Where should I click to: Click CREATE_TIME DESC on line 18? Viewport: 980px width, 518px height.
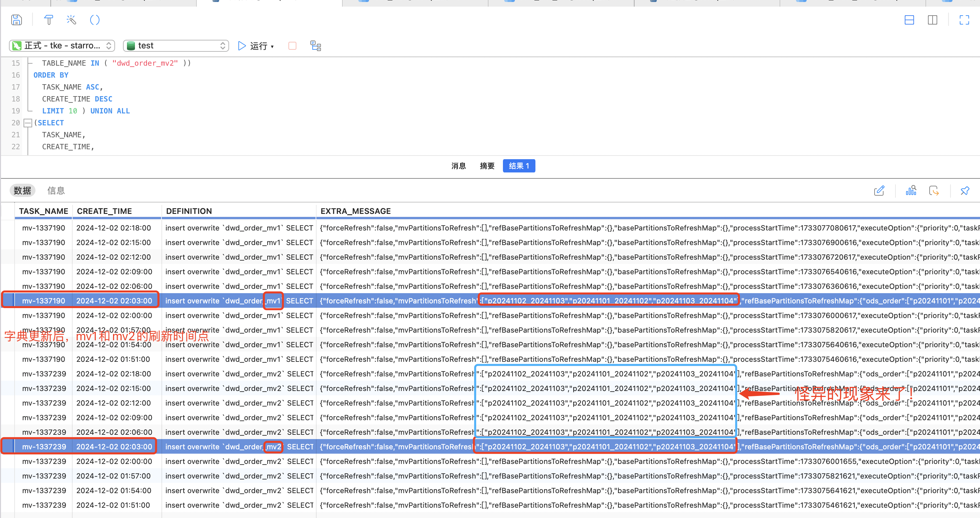click(77, 99)
